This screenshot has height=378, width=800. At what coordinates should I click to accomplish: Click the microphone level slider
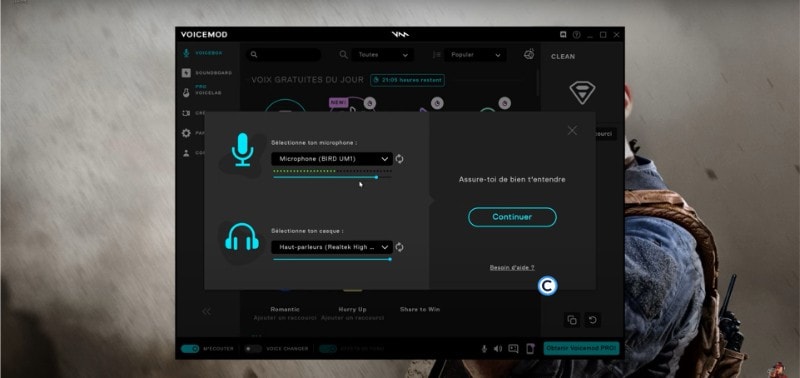coord(332,177)
